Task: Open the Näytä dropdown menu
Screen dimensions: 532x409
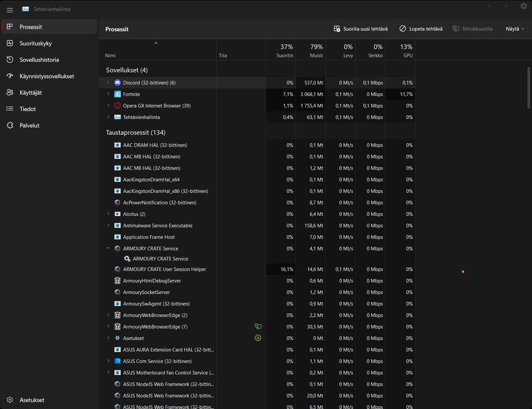Action: click(515, 29)
